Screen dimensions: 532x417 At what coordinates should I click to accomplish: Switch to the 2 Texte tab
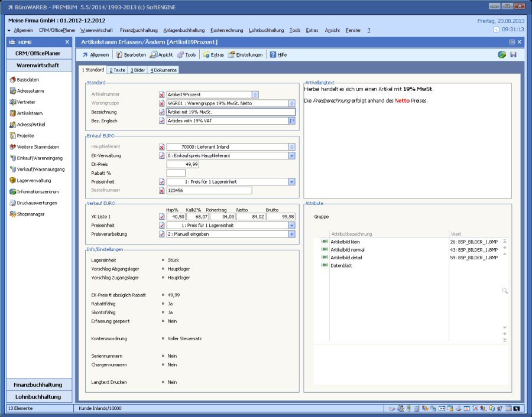[x=118, y=70]
